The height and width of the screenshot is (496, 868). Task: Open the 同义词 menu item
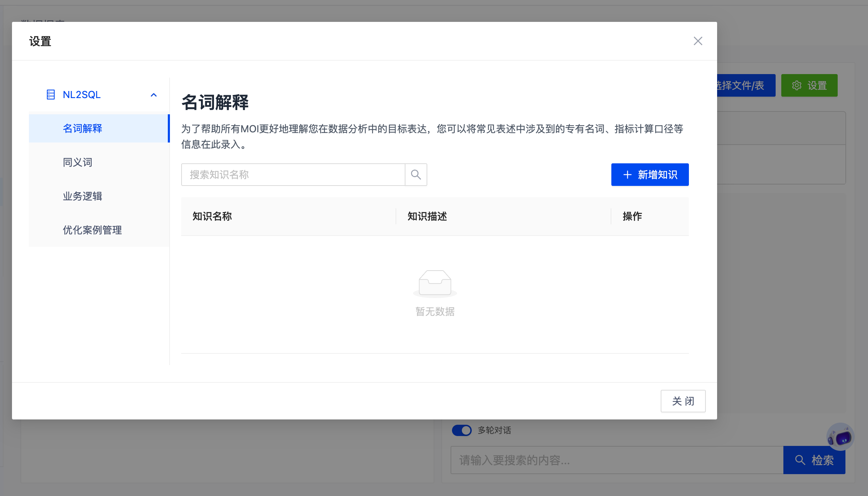[x=78, y=162]
